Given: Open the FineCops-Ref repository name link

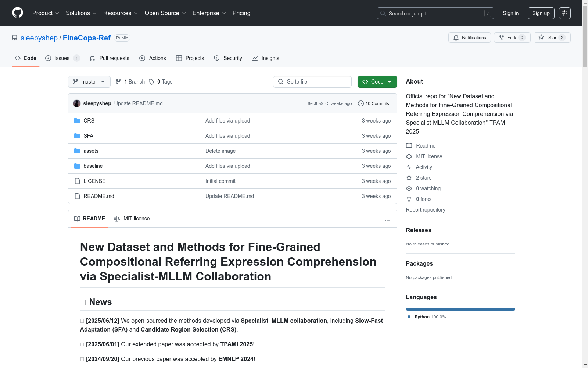Looking at the screenshot, I should click(87, 38).
